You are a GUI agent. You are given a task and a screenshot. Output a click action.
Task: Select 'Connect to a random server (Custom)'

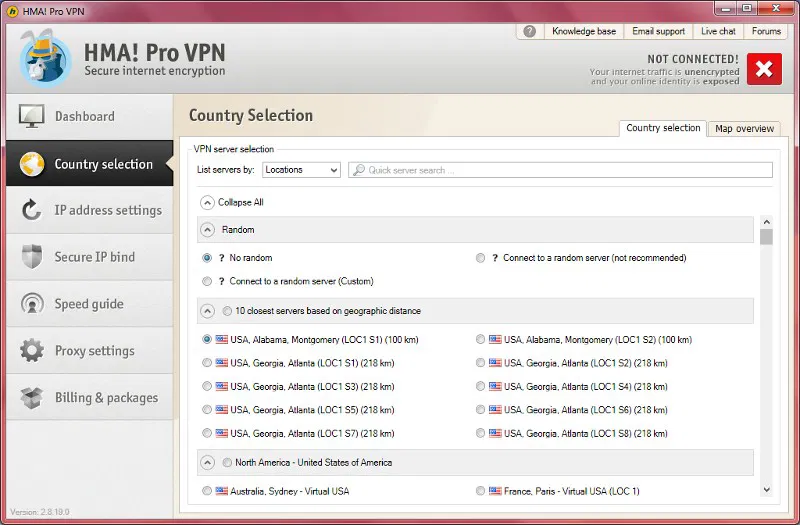207,282
